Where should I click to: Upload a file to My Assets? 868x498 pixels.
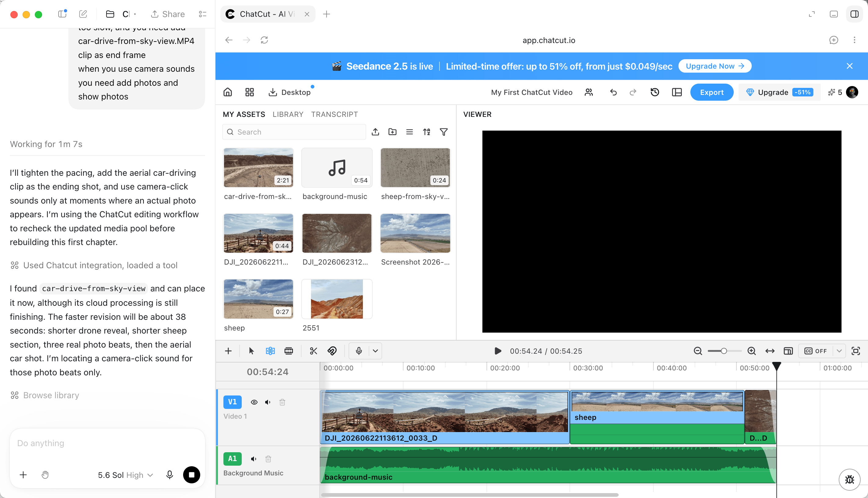point(375,132)
